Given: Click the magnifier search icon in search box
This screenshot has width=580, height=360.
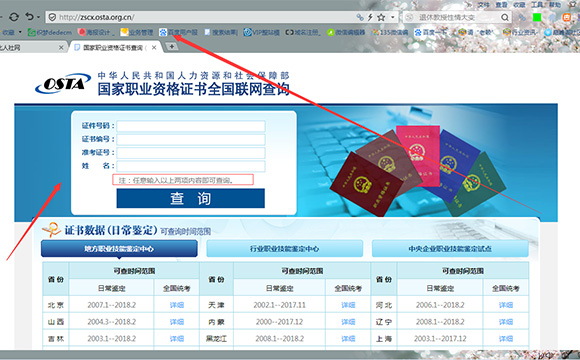Looking at the screenshot, I should tap(505, 17).
